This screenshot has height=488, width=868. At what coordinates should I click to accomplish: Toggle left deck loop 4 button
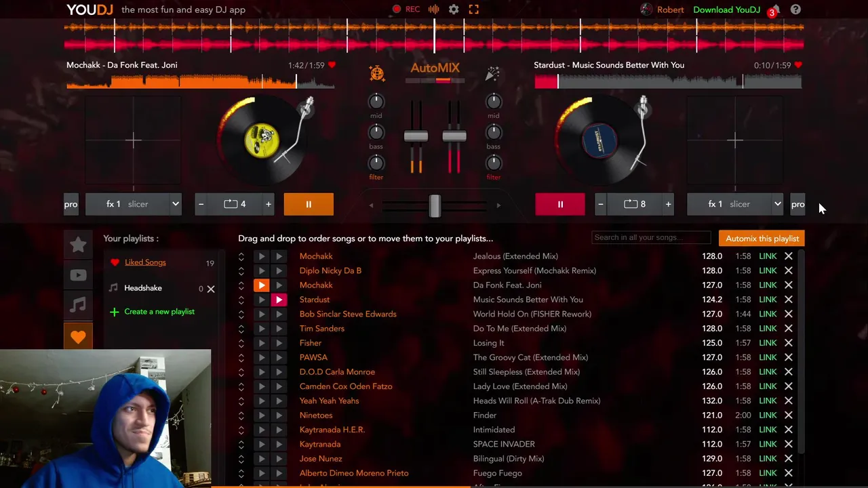coord(235,204)
